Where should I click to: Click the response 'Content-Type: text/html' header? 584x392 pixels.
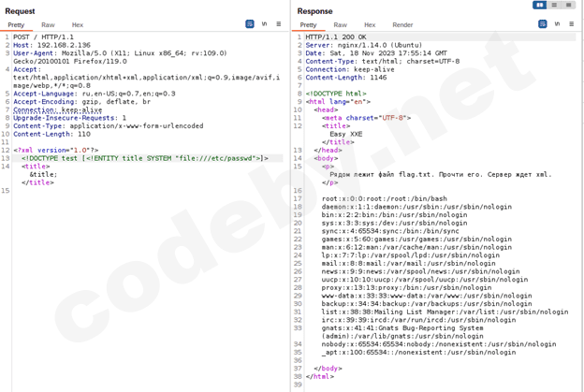point(383,61)
